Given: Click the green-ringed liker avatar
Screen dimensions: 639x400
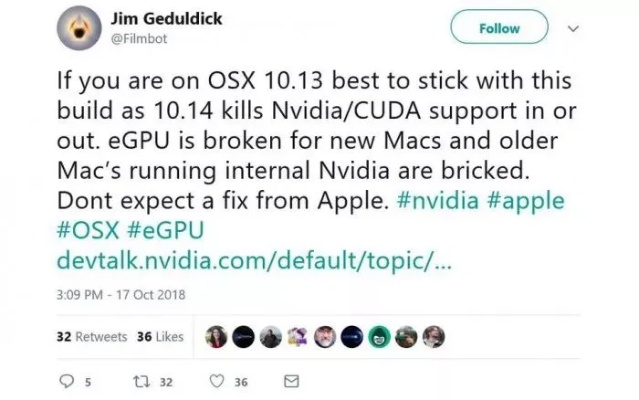Looking at the screenshot, I should (380, 337).
